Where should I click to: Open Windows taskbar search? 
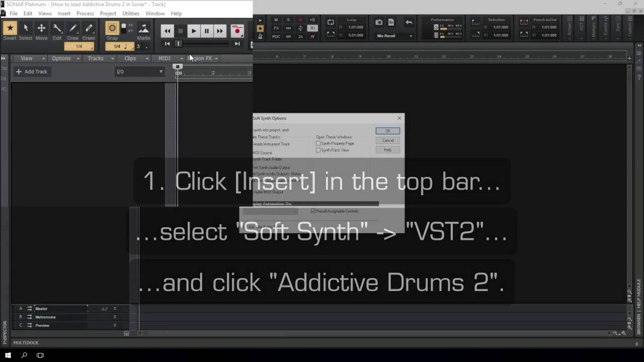(24, 355)
